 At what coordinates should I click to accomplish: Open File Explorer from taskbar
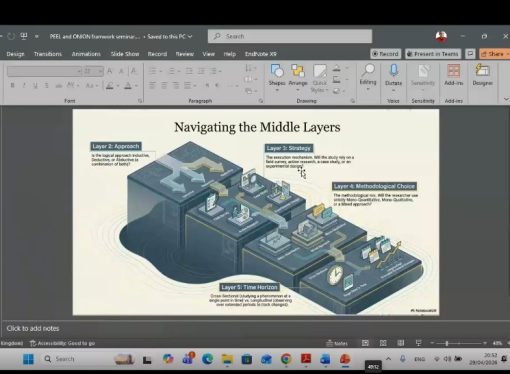pyautogui.click(x=227, y=359)
